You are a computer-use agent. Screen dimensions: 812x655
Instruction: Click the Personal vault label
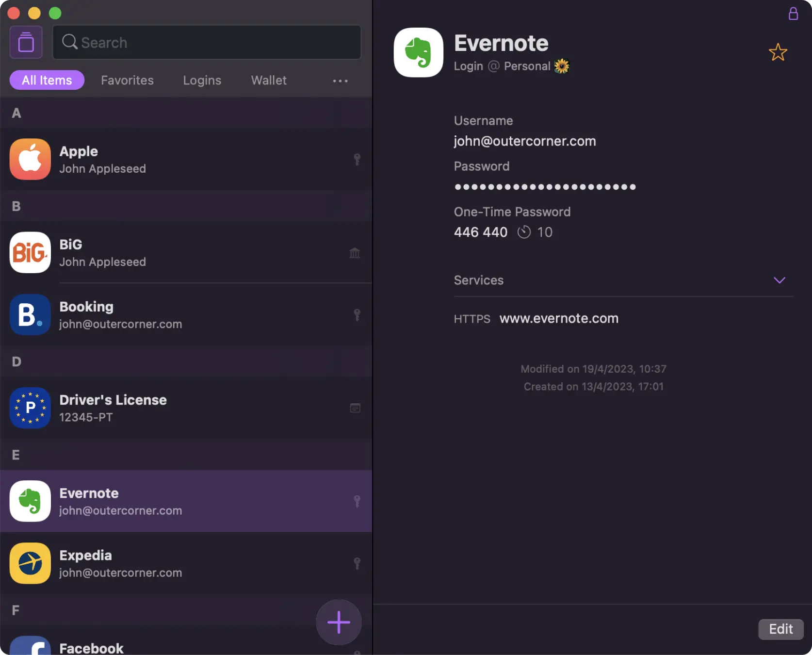(x=527, y=66)
